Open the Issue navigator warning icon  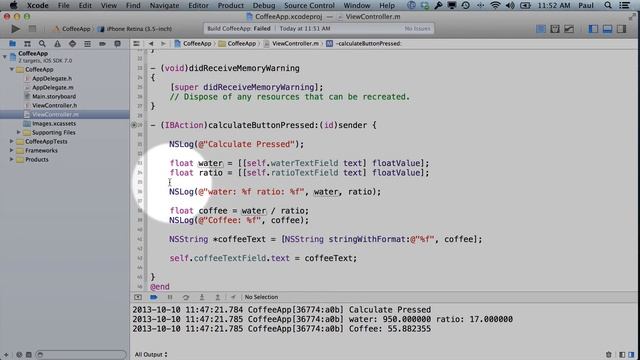tap(57, 44)
